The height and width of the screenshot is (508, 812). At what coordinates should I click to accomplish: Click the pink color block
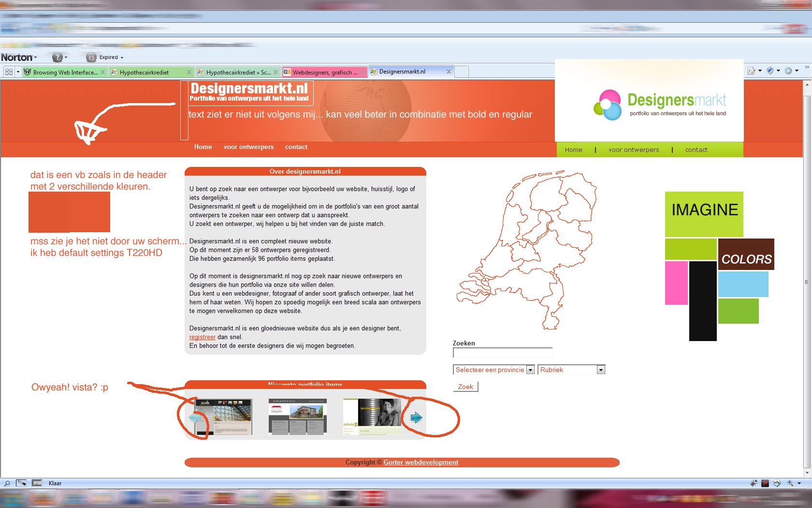tap(676, 283)
